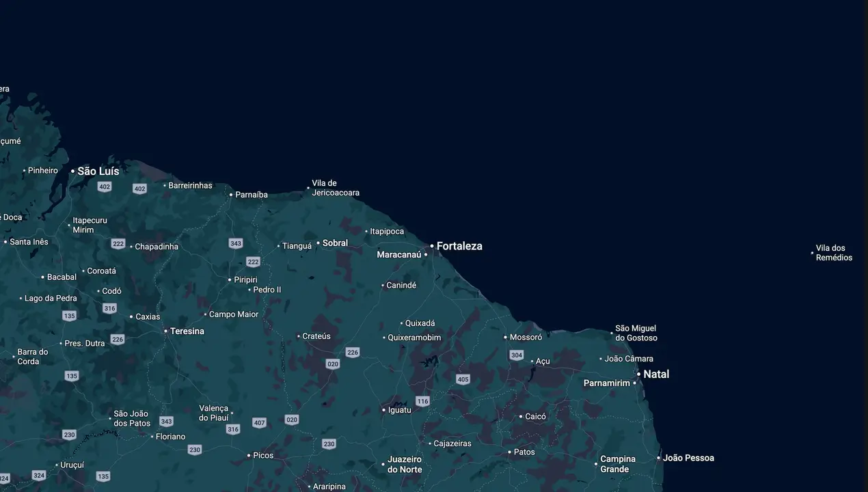Click the Patos town label
868x492 pixels.
tap(524, 452)
